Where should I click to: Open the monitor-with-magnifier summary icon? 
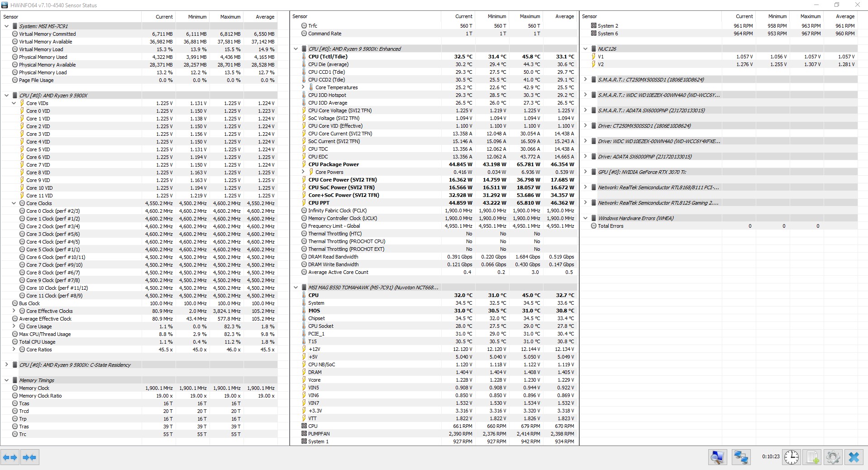click(x=718, y=457)
